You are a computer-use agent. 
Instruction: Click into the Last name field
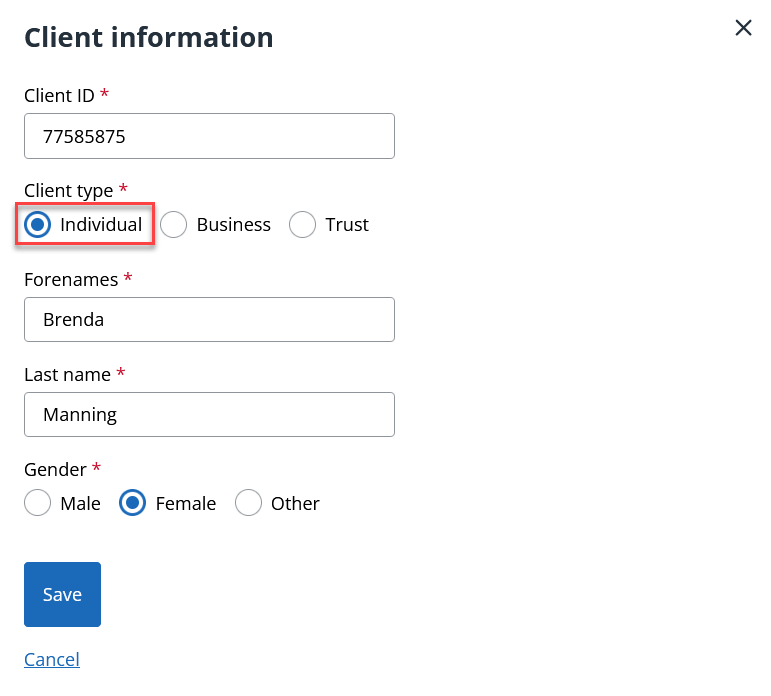pyautogui.click(x=209, y=414)
